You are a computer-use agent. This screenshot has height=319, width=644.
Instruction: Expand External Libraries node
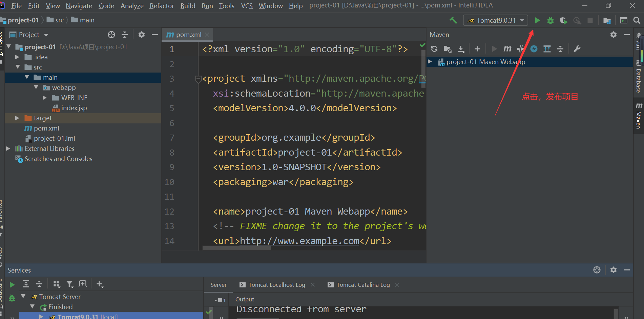(x=8, y=148)
